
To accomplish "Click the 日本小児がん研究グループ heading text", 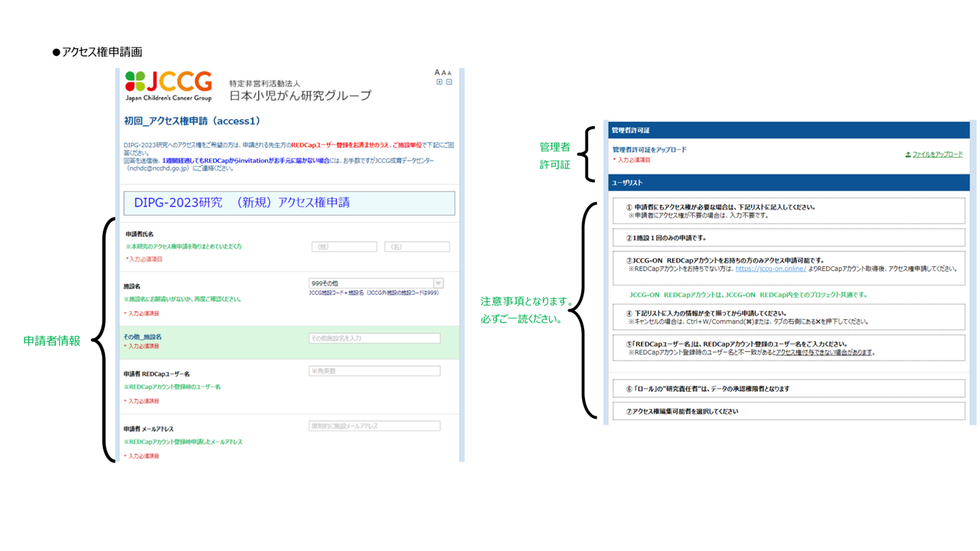I will point(300,96).
